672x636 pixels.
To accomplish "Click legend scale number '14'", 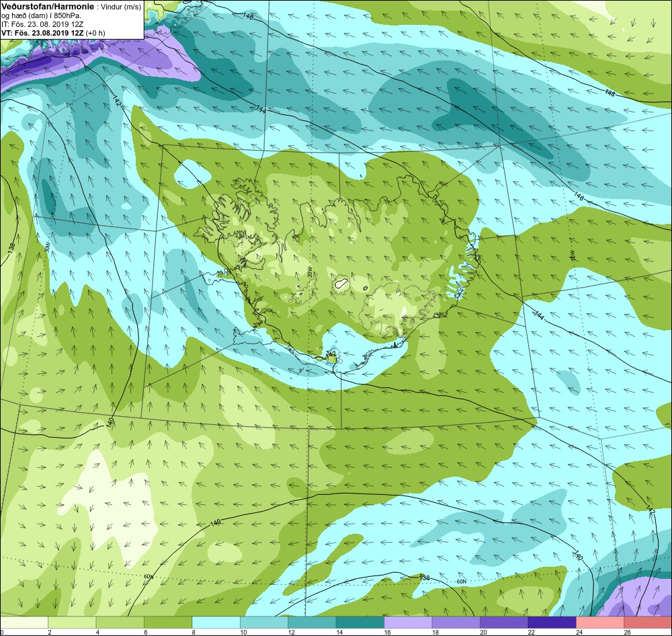I will tap(339, 632).
